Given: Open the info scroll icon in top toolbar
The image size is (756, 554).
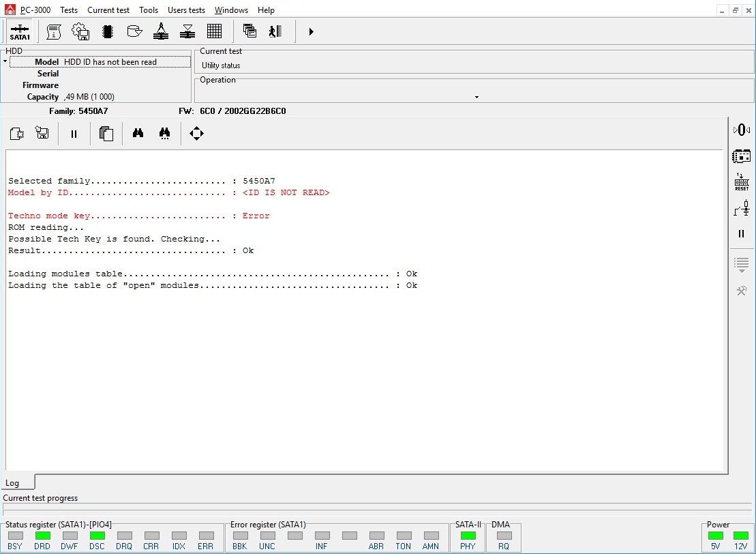Looking at the screenshot, I should pyautogui.click(x=54, y=32).
